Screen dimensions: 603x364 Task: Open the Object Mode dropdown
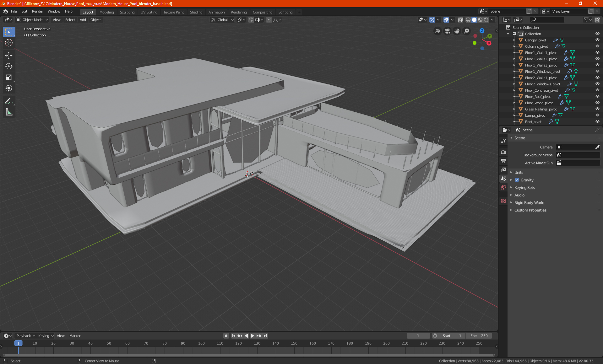32,20
